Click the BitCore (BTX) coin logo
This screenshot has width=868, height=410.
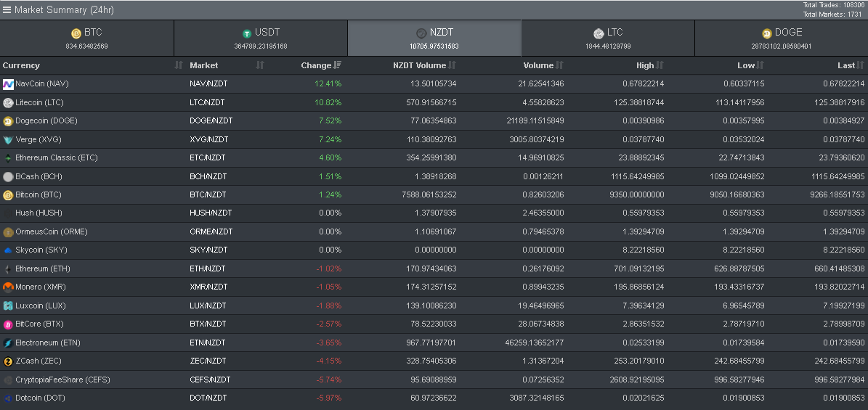tap(8, 324)
